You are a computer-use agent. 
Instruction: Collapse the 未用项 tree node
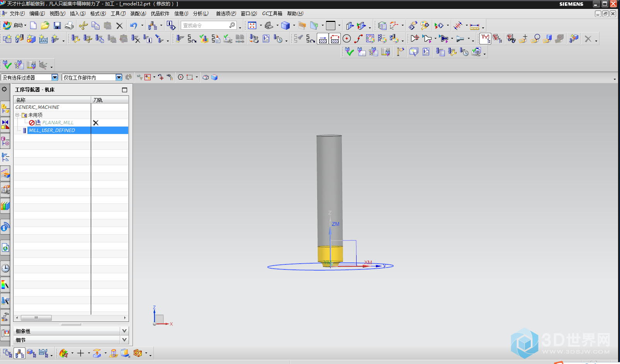click(x=17, y=115)
